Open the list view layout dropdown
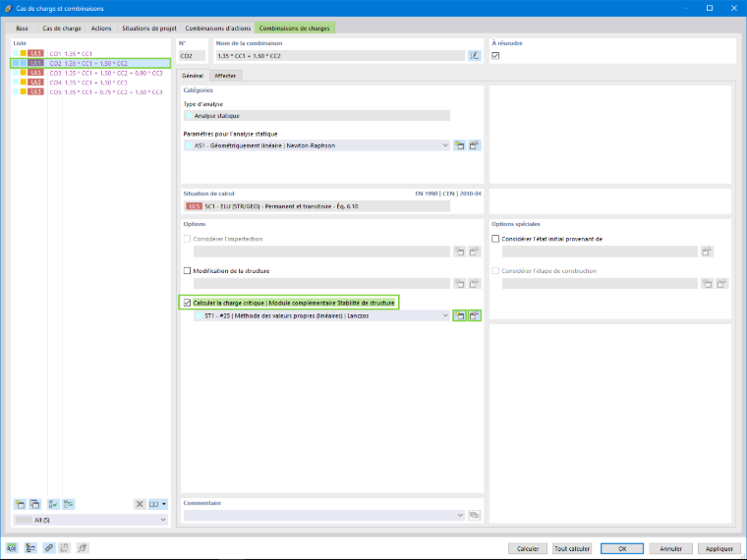Viewport: 747px width, 560px height. point(157,504)
